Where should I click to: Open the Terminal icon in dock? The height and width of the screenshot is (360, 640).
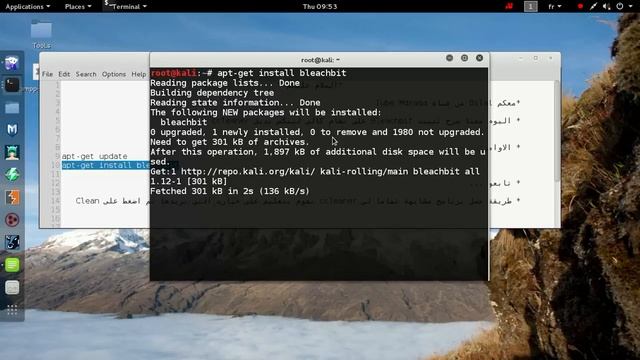coord(12,85)
